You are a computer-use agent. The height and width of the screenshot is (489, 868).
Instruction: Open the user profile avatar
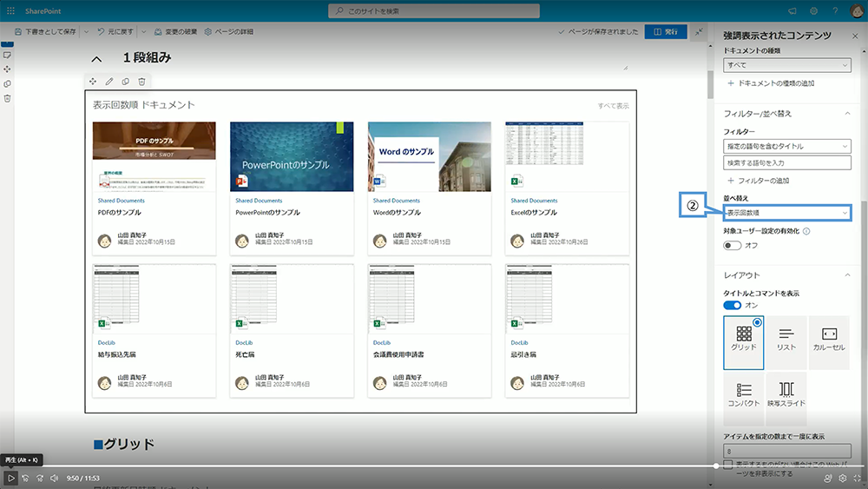856,11
